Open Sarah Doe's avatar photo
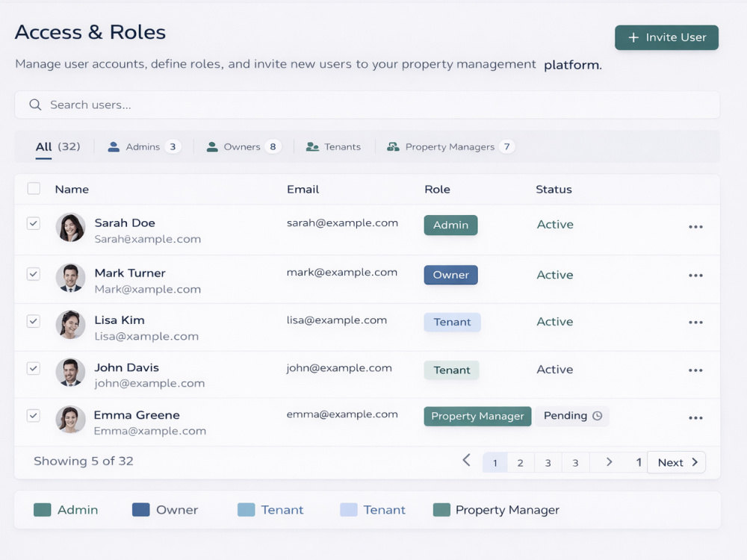This screenshot has height=560, width=747. 70,228
